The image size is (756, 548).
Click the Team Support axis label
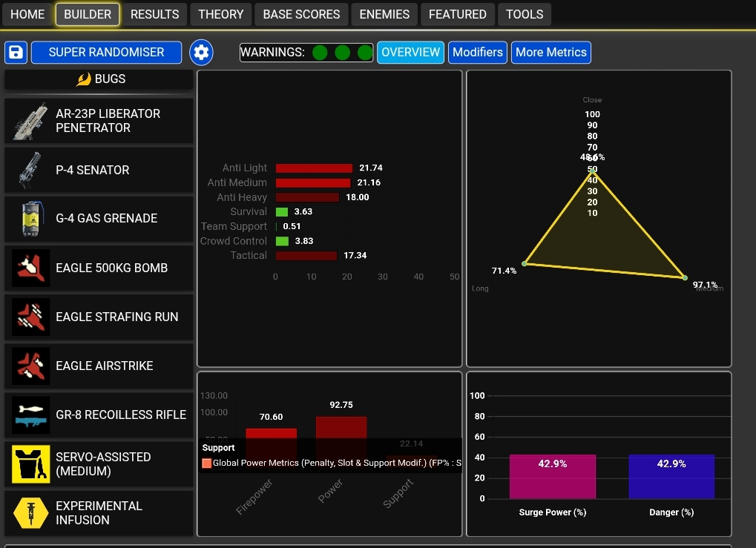pos(234,226)
